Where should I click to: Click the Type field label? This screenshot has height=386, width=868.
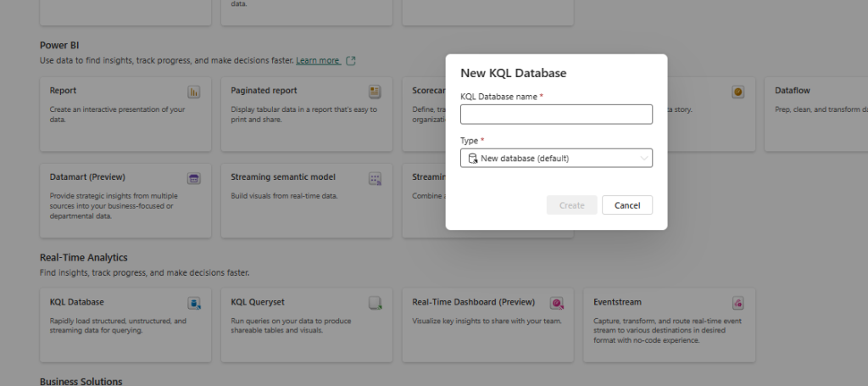(x=470, y=141)
